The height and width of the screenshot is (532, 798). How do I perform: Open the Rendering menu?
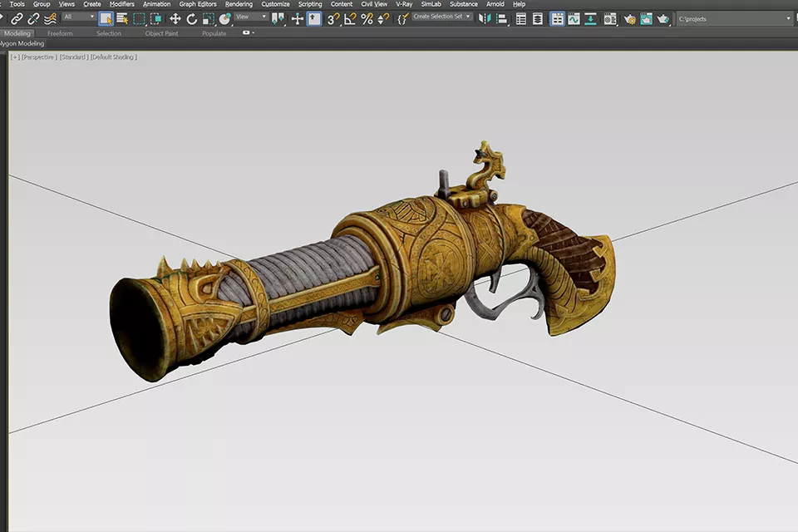pyautogui.click(x=239, y=4)
